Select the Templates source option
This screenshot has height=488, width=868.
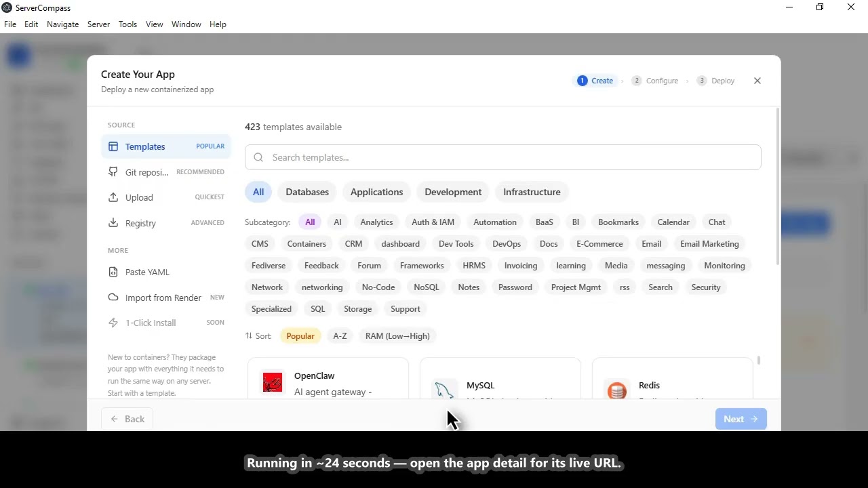tap(166, 146)
